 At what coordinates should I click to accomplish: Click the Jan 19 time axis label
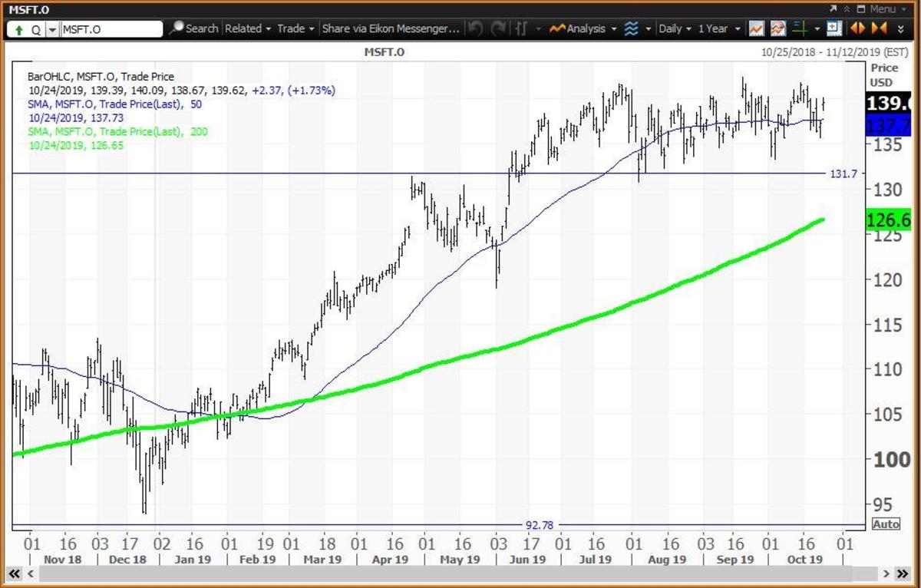point(194,560)
